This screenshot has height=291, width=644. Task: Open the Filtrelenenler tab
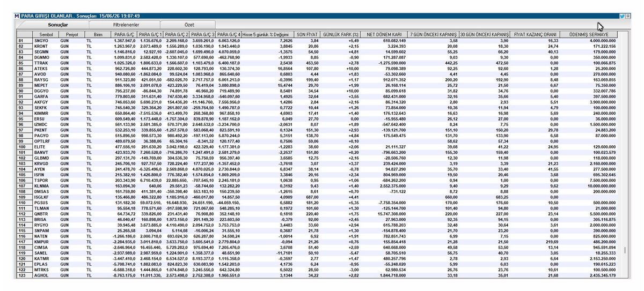127,25
